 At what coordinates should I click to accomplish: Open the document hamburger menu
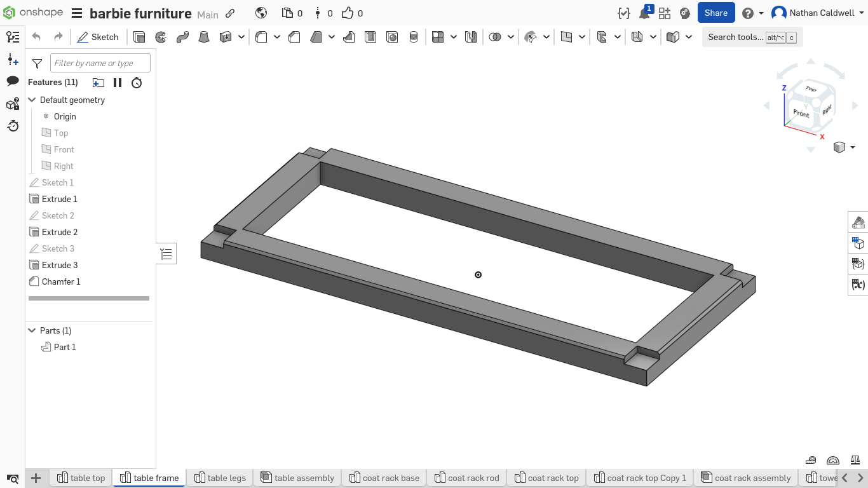[x=77, y=13]
